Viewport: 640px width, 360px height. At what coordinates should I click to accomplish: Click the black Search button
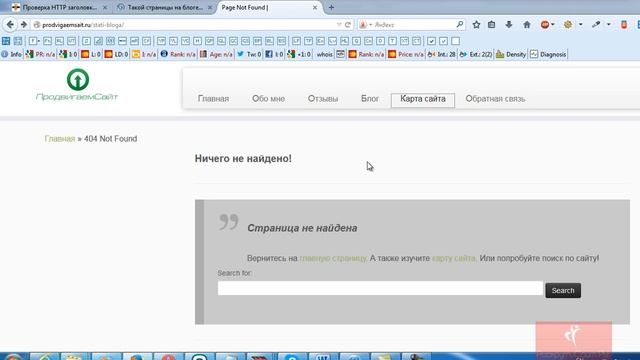563,291
